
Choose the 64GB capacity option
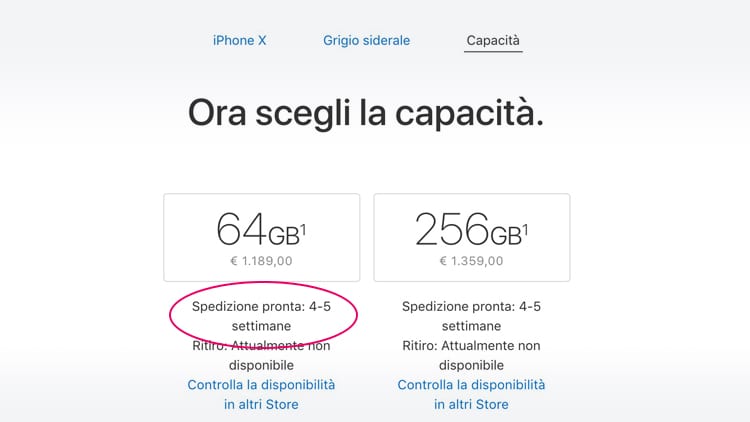pos(262,237)
